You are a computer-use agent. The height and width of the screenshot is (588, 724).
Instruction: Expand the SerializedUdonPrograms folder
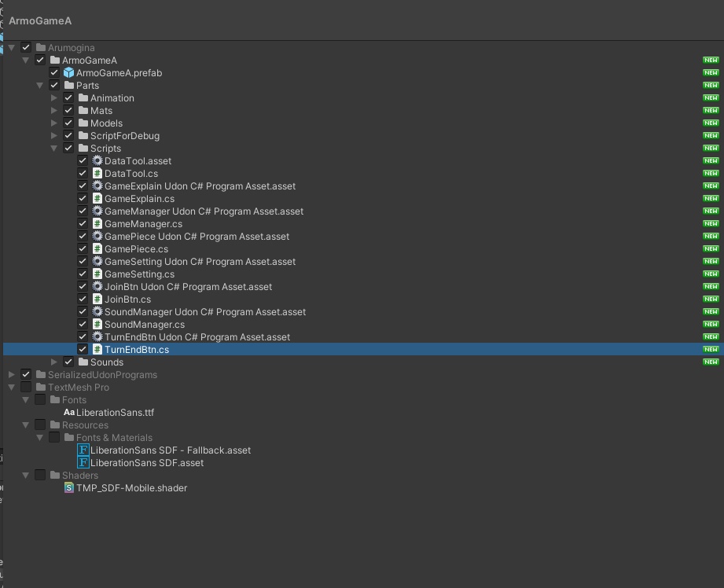(x=12, y=375)
